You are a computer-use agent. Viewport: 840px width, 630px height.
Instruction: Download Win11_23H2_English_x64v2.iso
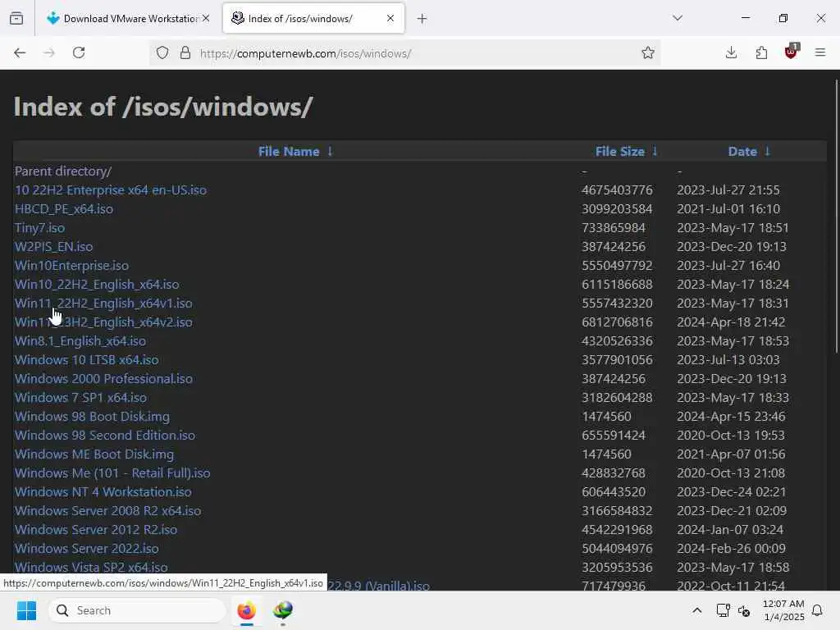click(103, 322)
